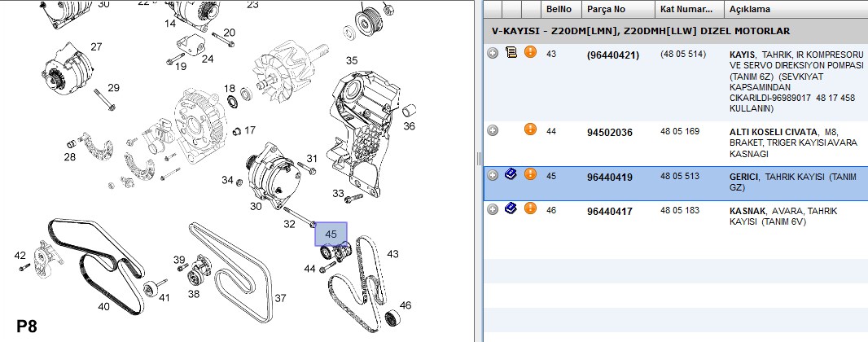868x342 pixels.
Task: Click the idler pulley drawing below callout 46
Action: pyautogui.click(x=392, y=319)
